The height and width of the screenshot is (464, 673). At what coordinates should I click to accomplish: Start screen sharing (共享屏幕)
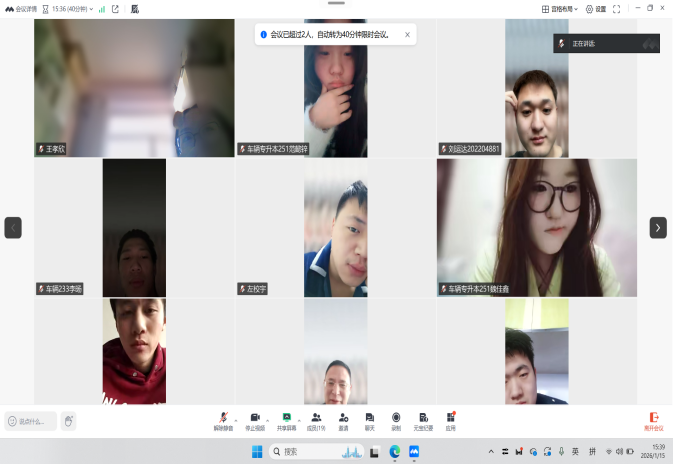point(286,418)
